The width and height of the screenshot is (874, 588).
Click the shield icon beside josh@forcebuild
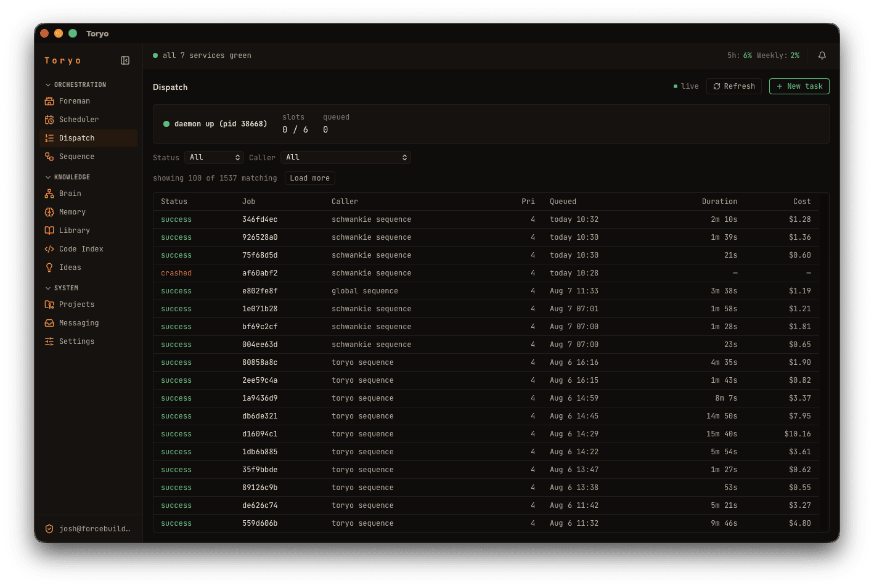click(49, 529)
